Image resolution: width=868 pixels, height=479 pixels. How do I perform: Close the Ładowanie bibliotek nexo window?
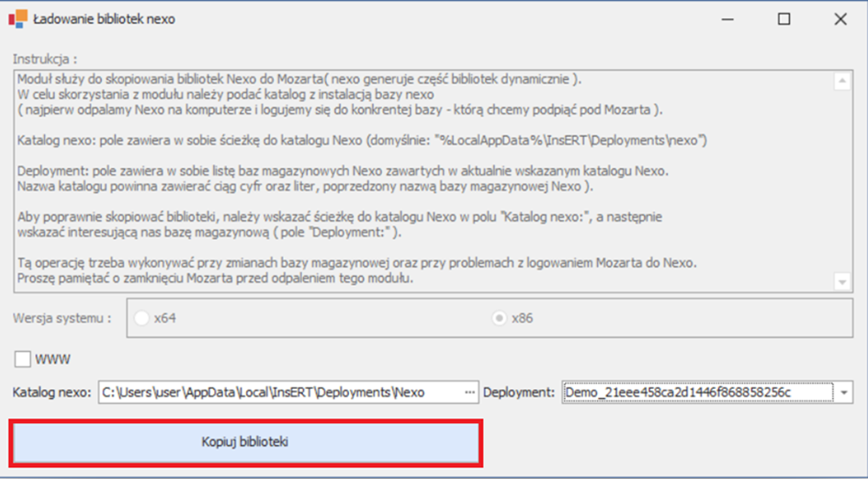pyautogui.click(x=840, y=18)
